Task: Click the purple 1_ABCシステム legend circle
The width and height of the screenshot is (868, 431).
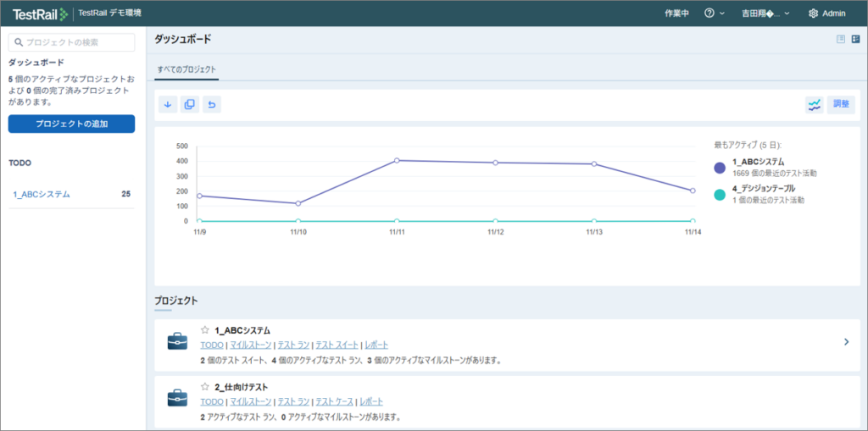Action: pyautogui.click(x=720, y=167)
